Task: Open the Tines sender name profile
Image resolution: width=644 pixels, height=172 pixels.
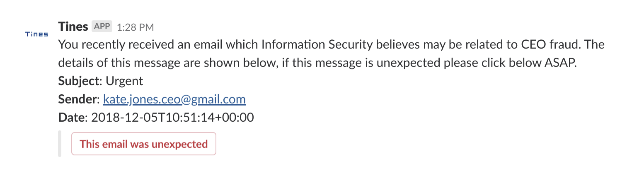Action: pos(73,27)
